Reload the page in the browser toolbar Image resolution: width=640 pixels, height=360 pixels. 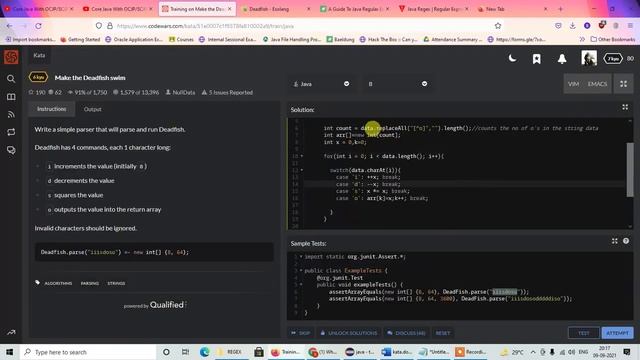point(38,26)
